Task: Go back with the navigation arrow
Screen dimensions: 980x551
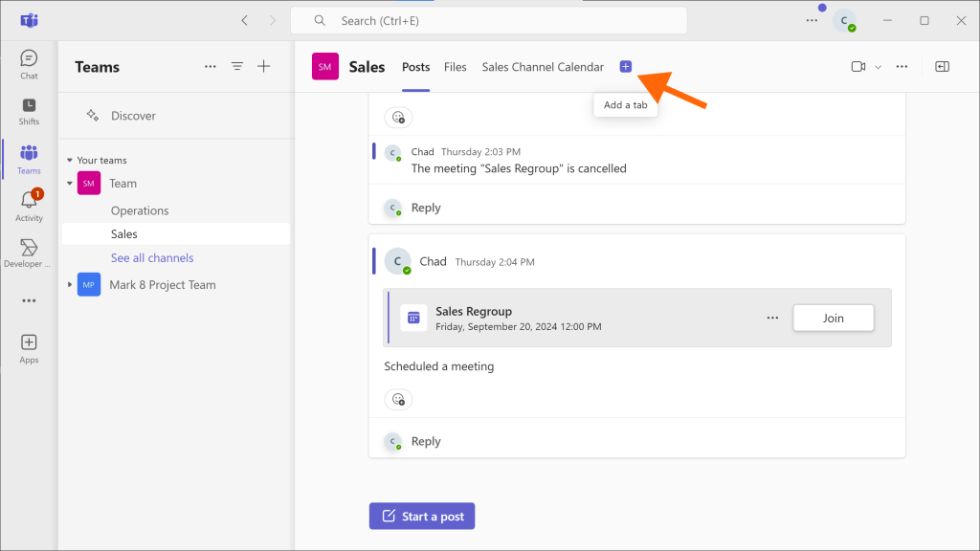Action: click(244, 21)
